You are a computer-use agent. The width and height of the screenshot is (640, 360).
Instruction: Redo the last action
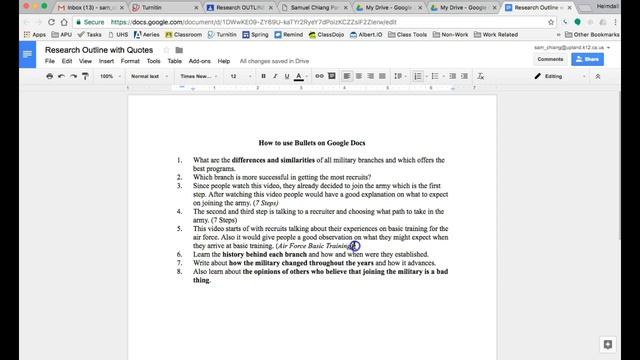(73, 76)
